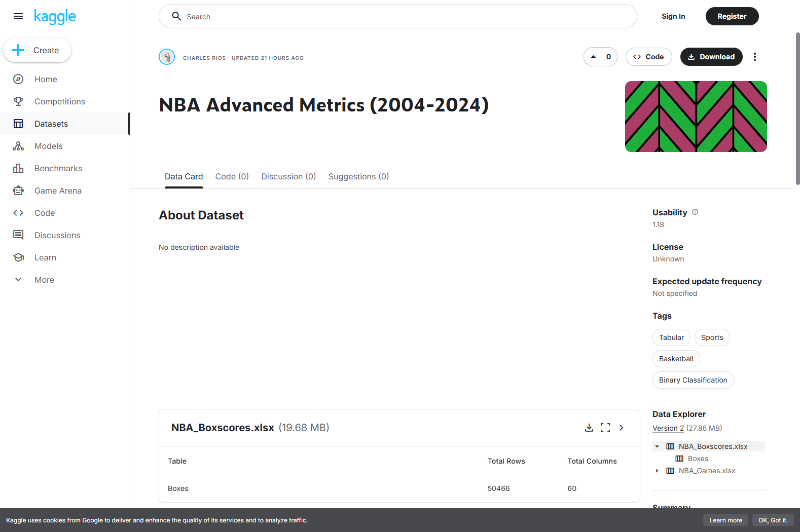The height and width of the screenshot is (532, 800).
Task: Click OK, Got it cookie button
Action: tap(773, 520)
